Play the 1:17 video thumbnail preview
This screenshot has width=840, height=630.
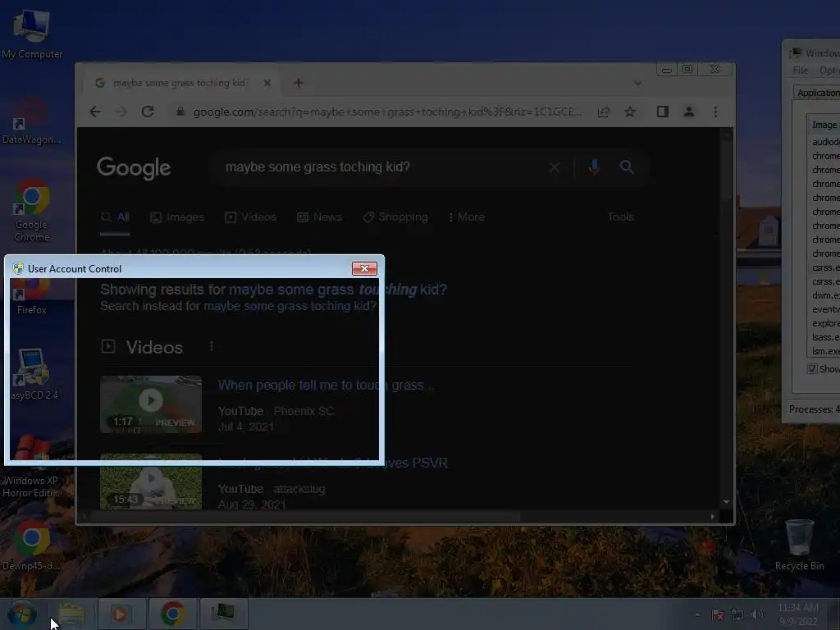click(x=151, y=404)
